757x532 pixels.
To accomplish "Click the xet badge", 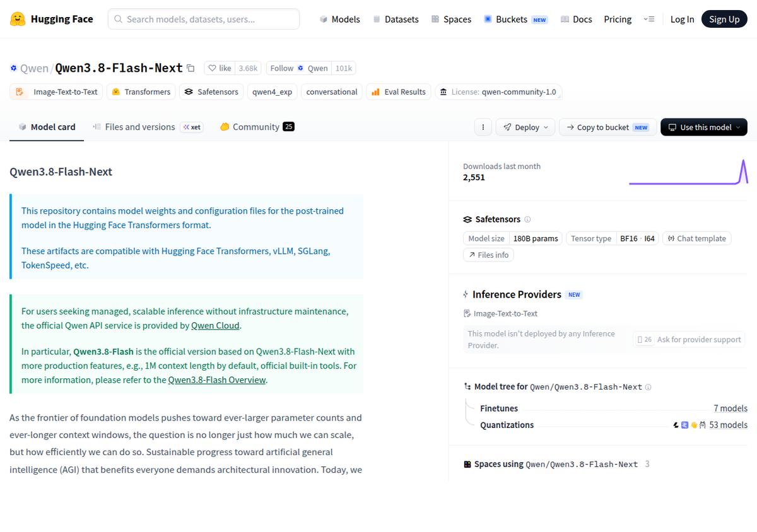I will tap(192, 127).
